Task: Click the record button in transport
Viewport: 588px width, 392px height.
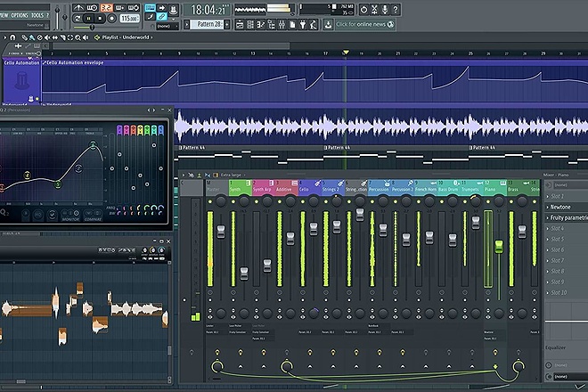Action: [111, 18]
